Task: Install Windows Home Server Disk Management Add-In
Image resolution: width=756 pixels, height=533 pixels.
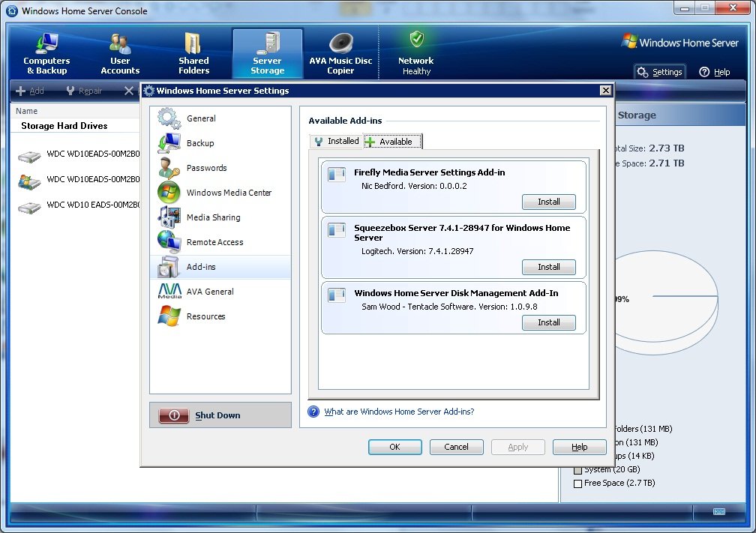Action: pyautogui.click(x=549, y=322)
